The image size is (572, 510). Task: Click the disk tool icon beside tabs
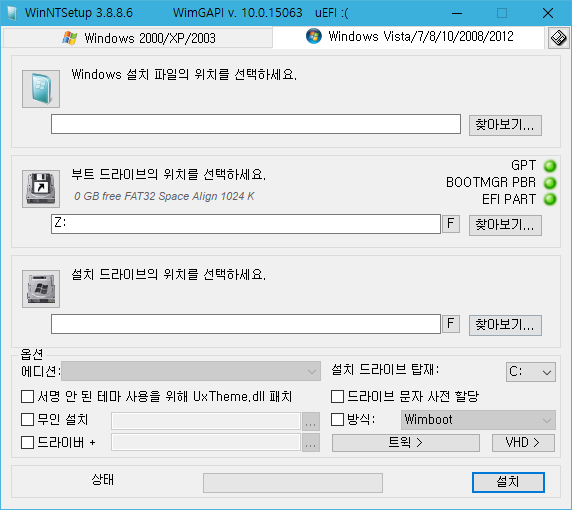point(558,38)
